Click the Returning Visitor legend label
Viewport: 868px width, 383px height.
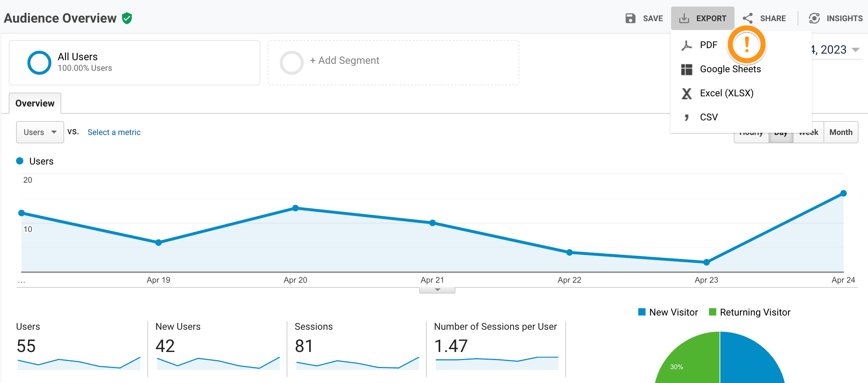(755, 312)
